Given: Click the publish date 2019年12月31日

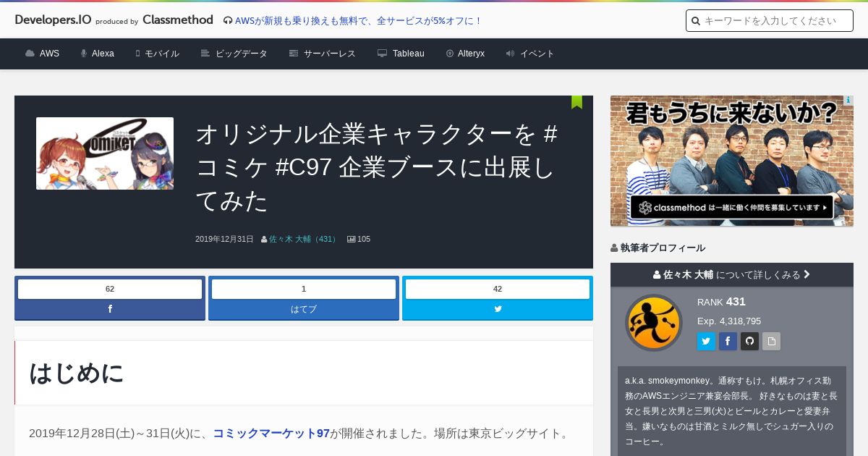Looking at the screenshot, I should (224, 239).
